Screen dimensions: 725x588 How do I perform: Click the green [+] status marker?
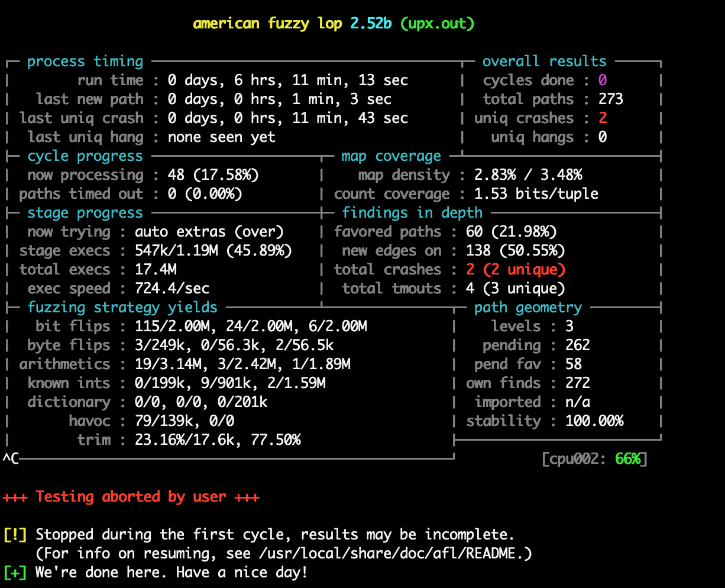pos(15,573)
